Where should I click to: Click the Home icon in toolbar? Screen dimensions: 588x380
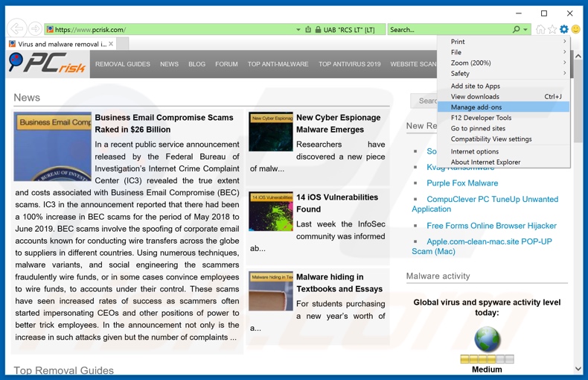click(x=540, y=29)
